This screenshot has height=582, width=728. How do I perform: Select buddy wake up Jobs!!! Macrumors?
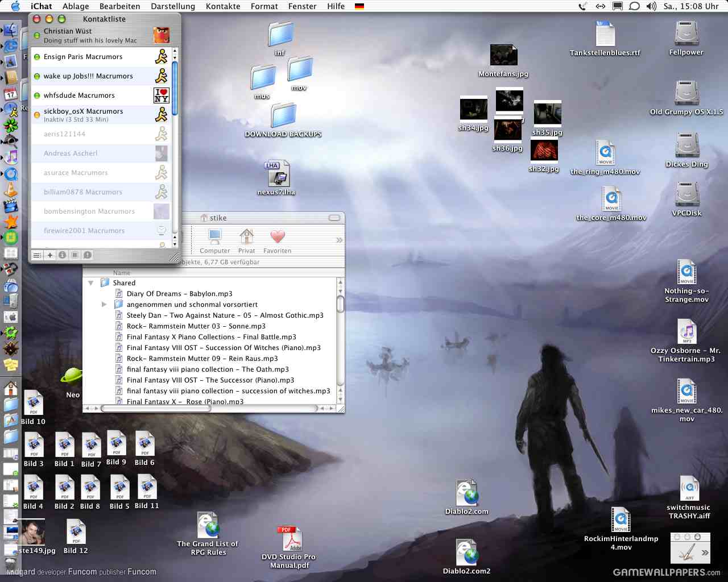click(101, 76)
